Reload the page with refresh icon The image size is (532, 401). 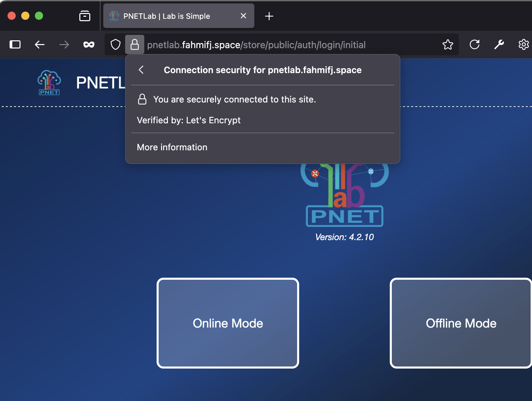tap(475, 44)
